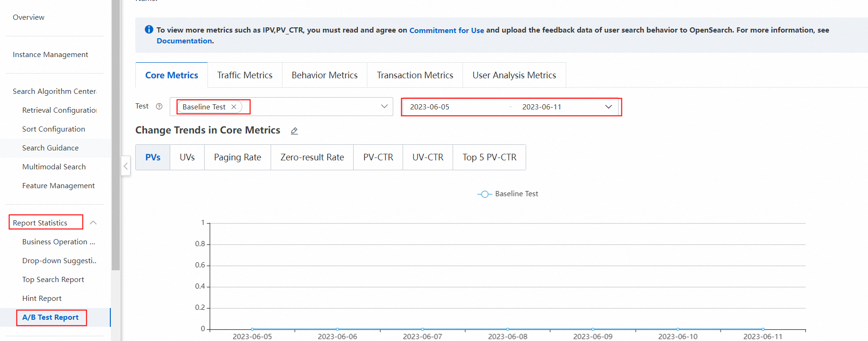Click the help icon beside Test label
The image size is (868, 341).
(x=159, y=107)
